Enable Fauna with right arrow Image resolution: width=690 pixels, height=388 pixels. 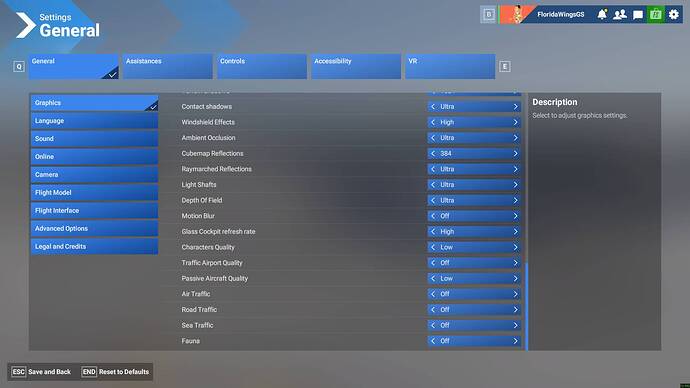pos(515,341)
